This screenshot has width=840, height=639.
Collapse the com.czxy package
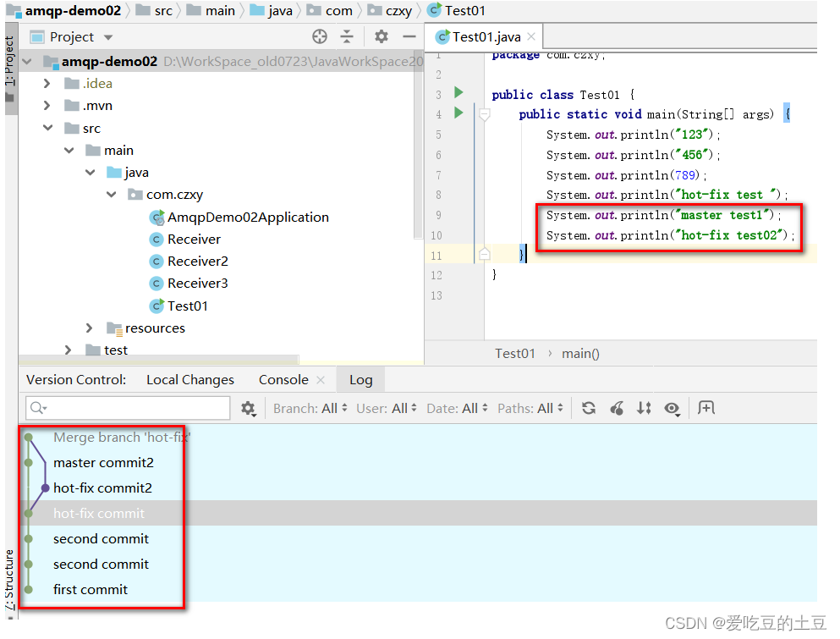112,195
